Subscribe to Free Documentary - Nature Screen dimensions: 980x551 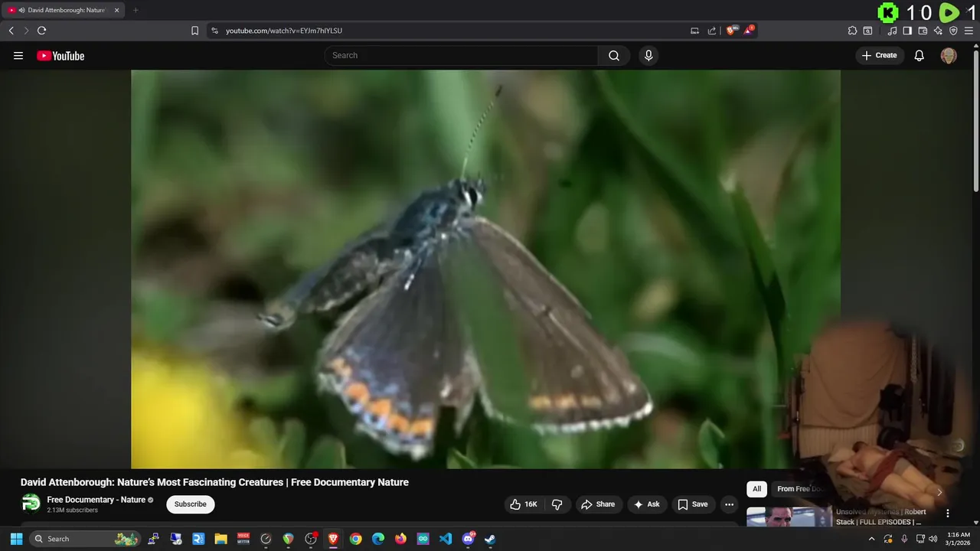(x=191, y=504)
